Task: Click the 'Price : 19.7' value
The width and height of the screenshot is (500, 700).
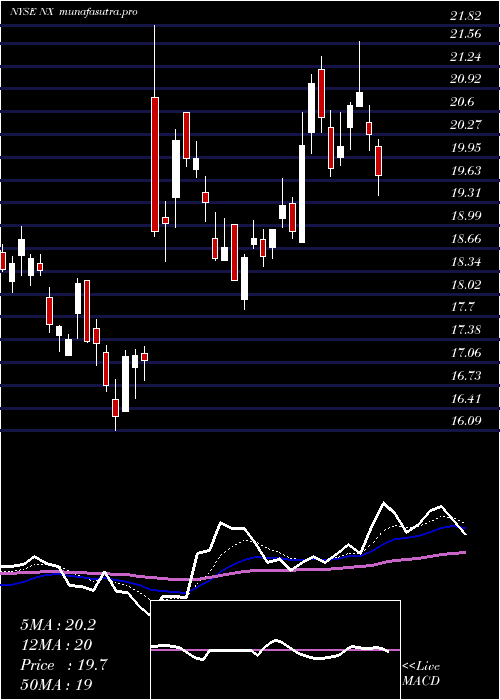Action: (64, 665)
